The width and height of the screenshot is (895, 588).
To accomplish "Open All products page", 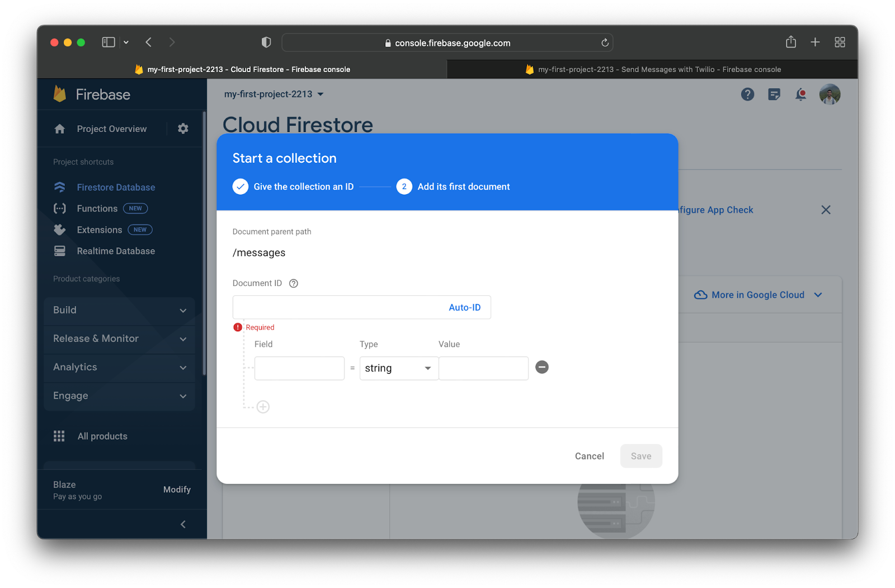I will click(x=102, y=436).
